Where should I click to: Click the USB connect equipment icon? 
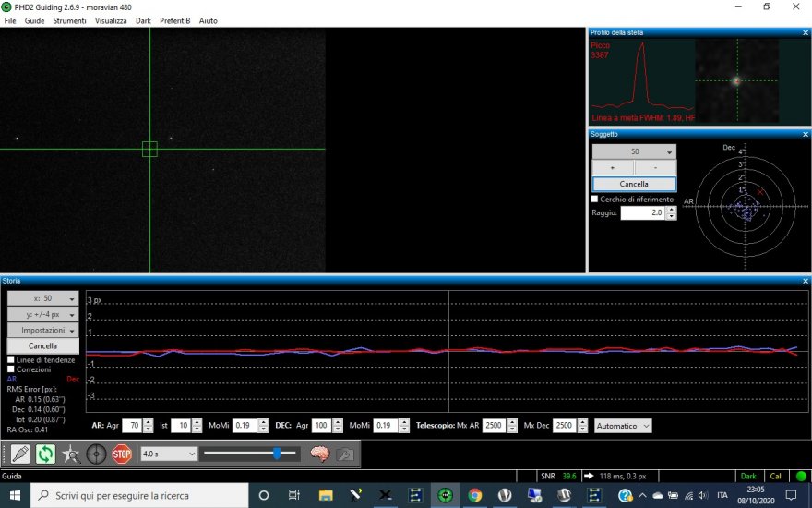coord(20,454)
